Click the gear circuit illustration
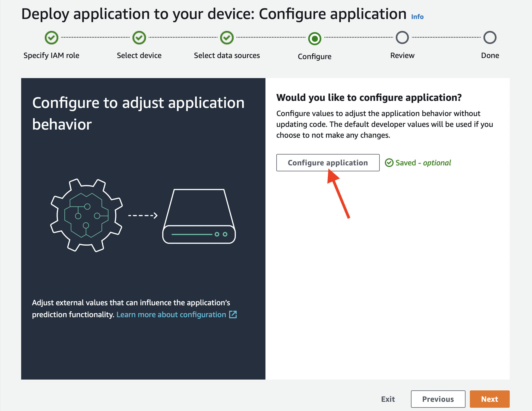This screenshot has height=411, width=532. [x=87, y=215]
